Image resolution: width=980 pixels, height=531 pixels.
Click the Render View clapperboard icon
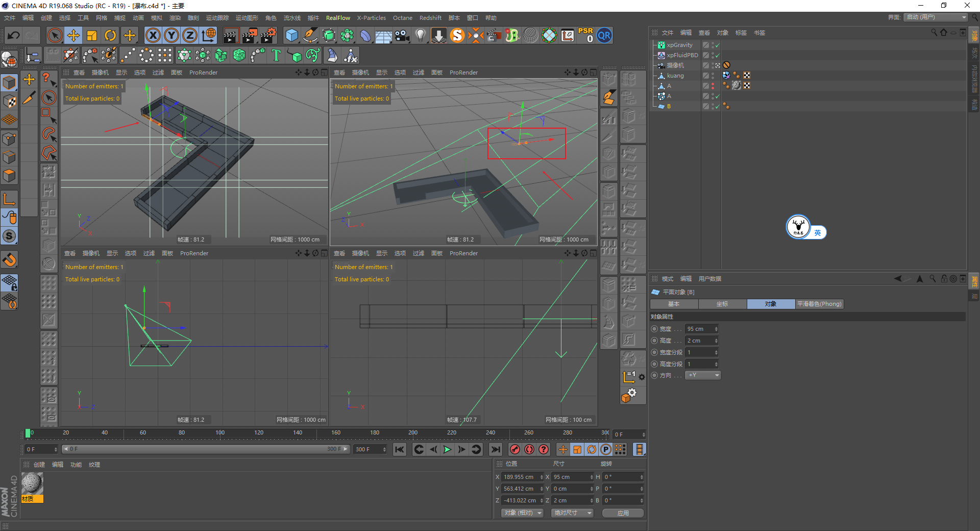[231, 35]
